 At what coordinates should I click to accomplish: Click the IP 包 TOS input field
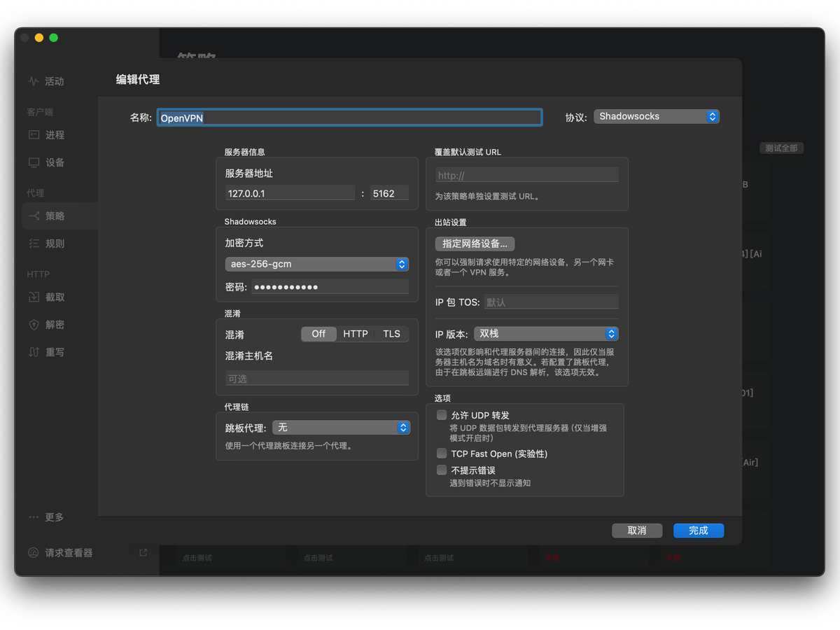(552, 302)
